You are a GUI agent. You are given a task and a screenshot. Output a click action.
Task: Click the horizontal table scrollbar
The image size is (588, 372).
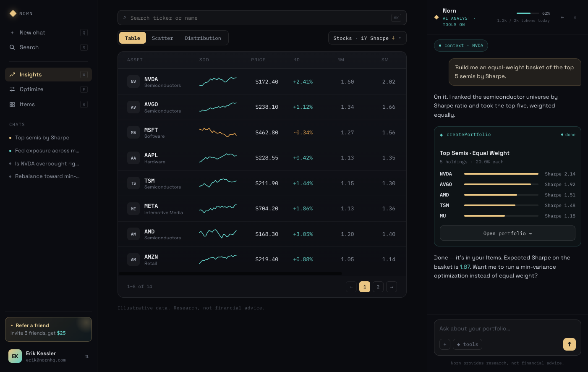[230, 274]
